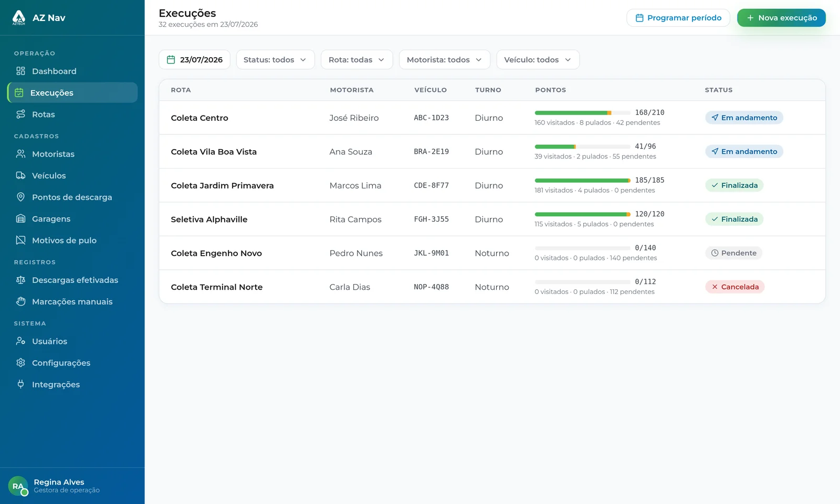Click the Descargas efetivadas scale icon
This screenshot has width=840, height=504.
pos(20,280)
